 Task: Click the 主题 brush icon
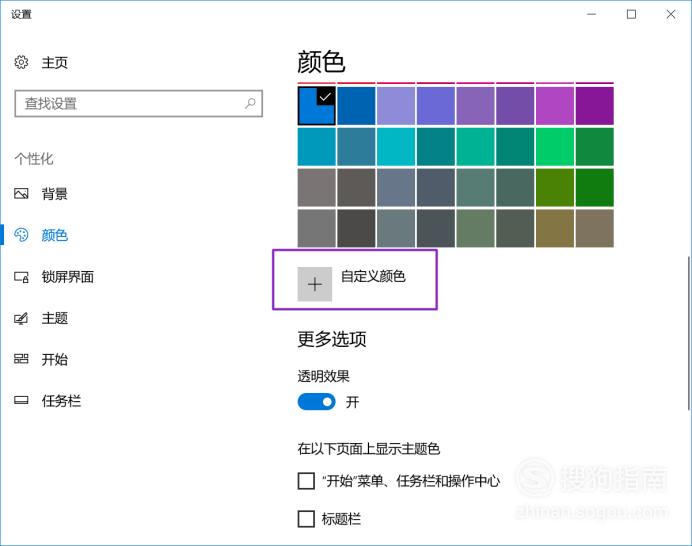pos(21,318)
